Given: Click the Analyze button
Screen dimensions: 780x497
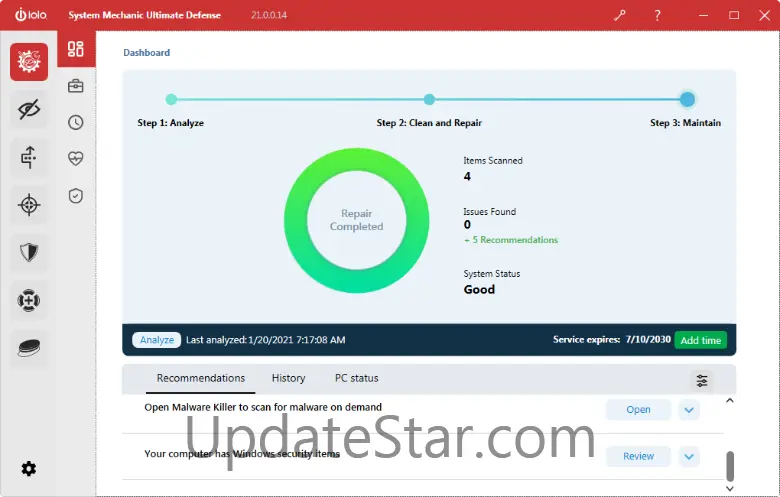Looking at the screenshot, I should (157, 340).
